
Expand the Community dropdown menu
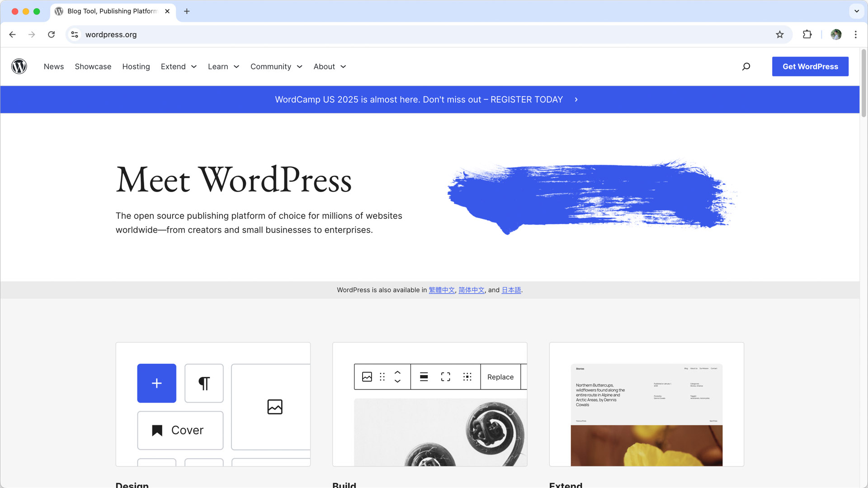pos(276,66)
